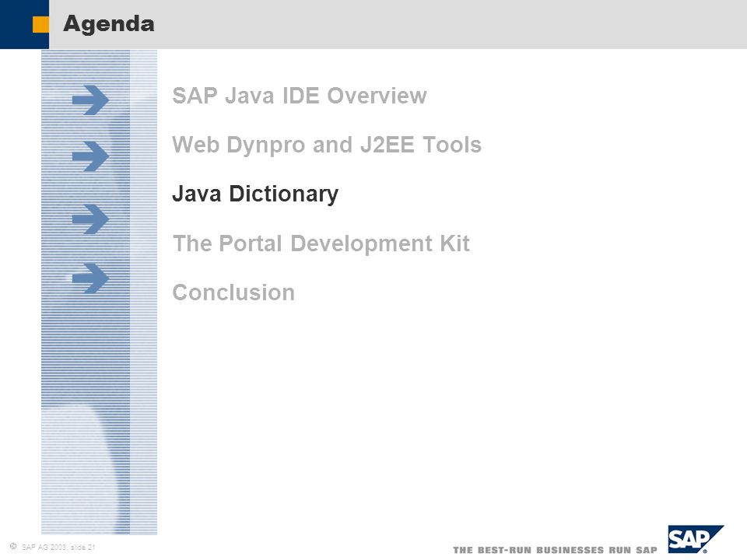Screen dimensions: 747x560
Task: Select 'Web Dynpro and J2EE Tools' item
Action: tap(327, 145)
